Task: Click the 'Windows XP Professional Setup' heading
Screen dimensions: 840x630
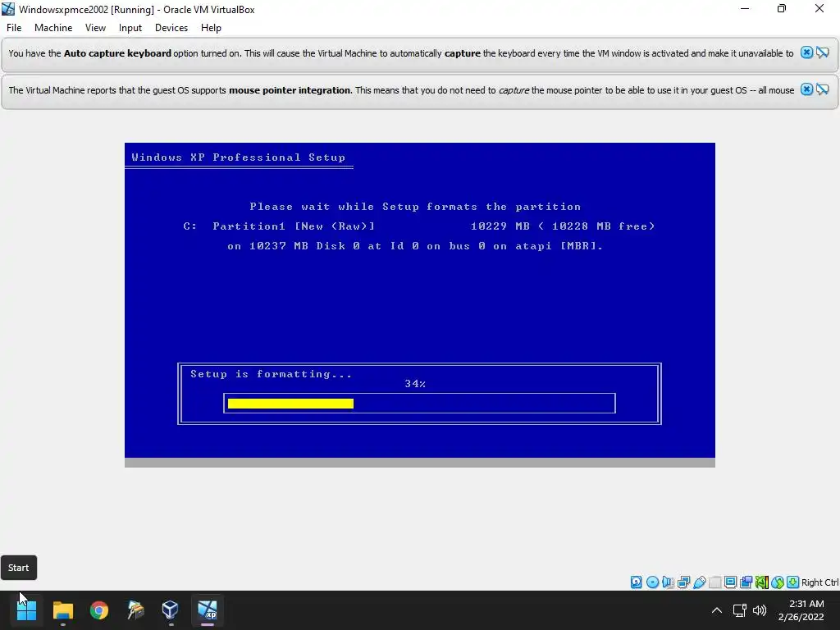Action: 239,157
